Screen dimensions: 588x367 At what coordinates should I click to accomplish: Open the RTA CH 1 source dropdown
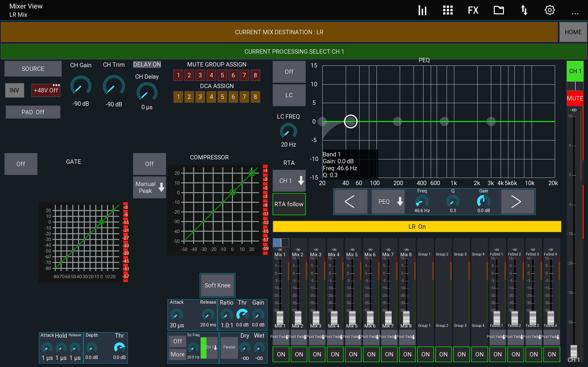(x=289, y=181)
